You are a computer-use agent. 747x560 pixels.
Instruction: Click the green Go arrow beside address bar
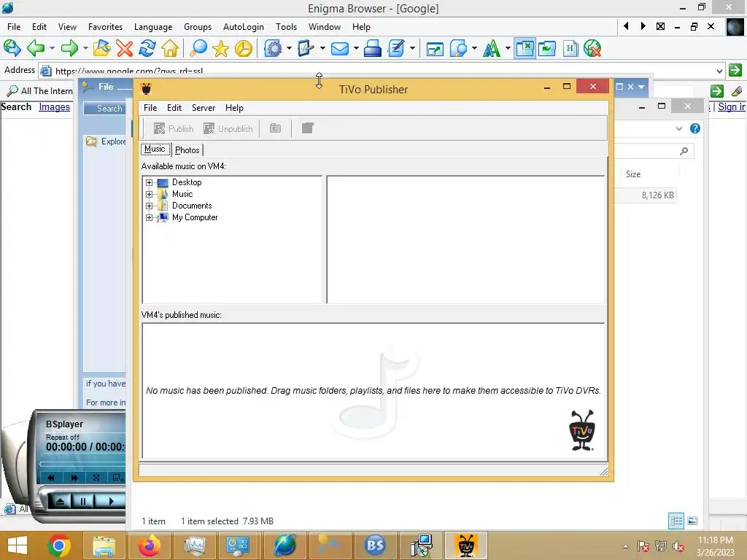pyautogui.click(x=735, y=70)
